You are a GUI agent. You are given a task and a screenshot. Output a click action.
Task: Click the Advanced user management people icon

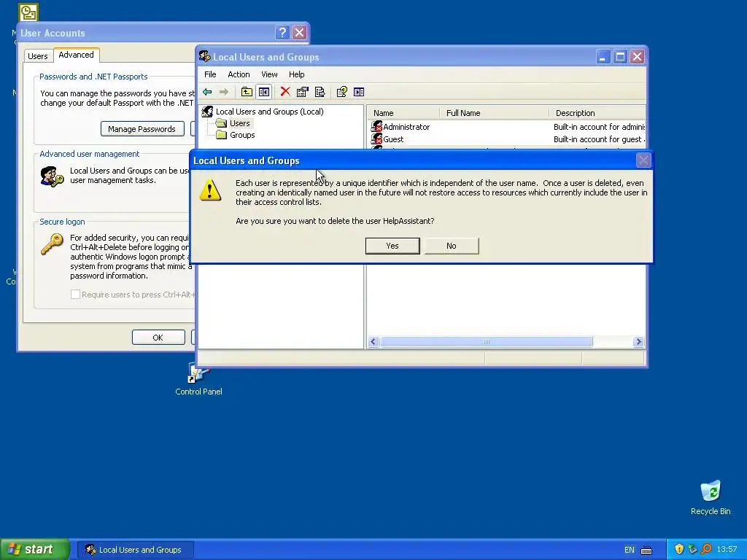pyautogui.click(x=52, y=176)
